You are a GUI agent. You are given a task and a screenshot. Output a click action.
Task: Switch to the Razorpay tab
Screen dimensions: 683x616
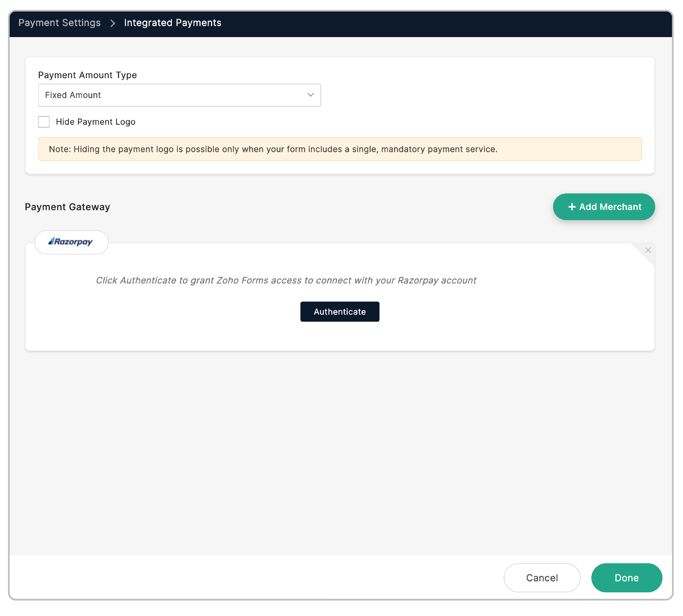71,242
